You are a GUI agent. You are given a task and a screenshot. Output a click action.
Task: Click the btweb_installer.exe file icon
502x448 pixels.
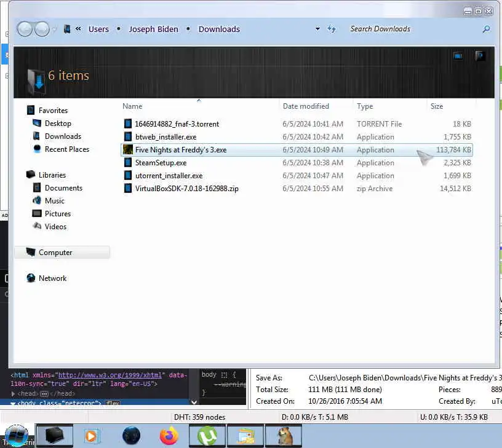click(x=128, y=136)
